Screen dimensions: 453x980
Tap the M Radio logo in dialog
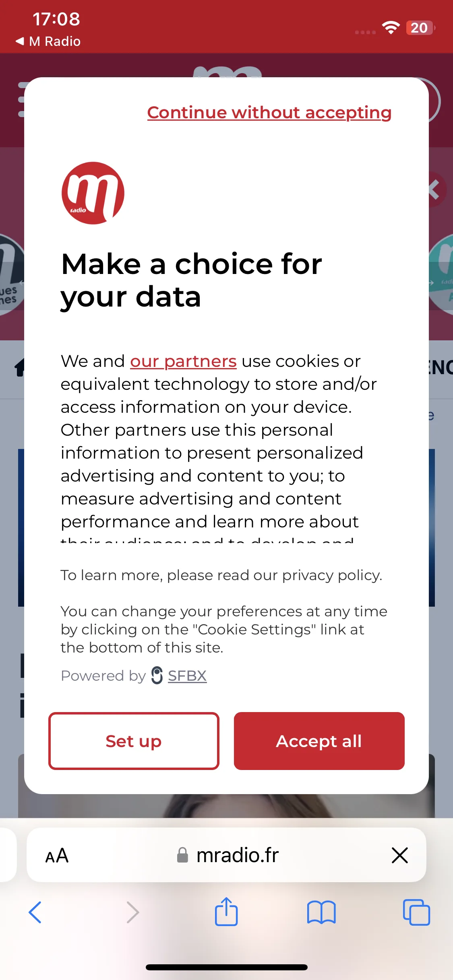point(93,193)
